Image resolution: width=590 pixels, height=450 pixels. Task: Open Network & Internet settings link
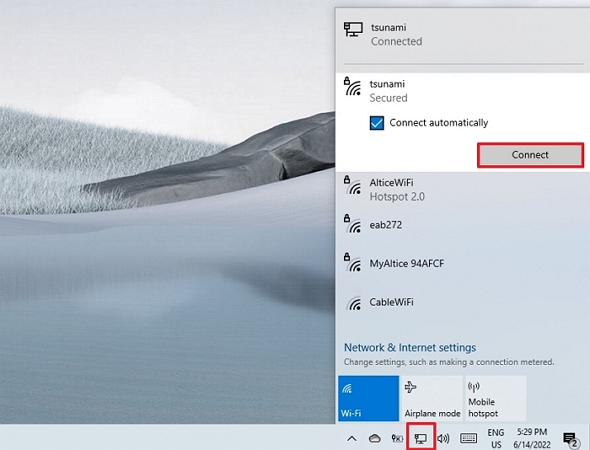click(x=410, y=347)
